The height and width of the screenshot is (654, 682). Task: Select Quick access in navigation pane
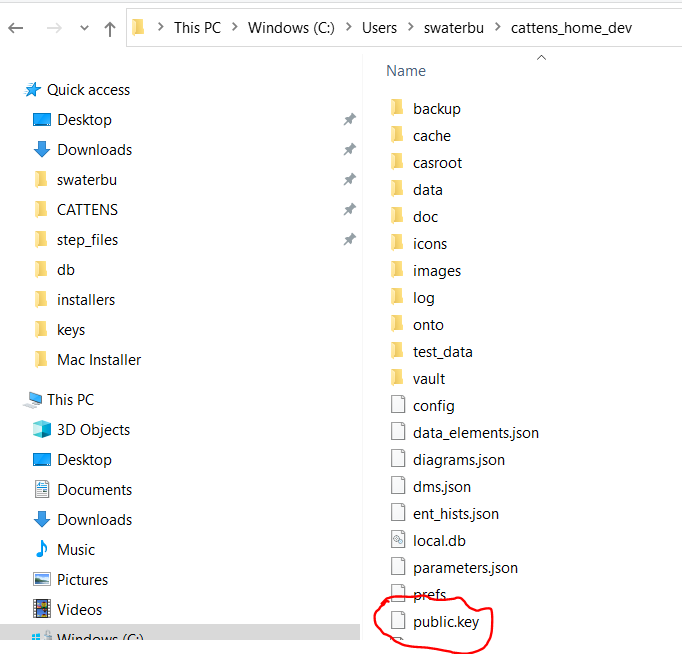88,90
